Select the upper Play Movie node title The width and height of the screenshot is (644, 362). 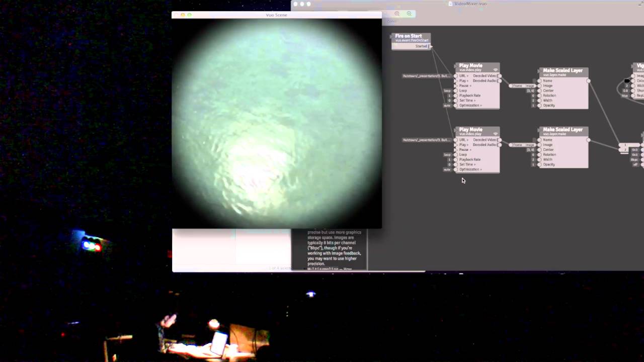click(x=470, y=65)
